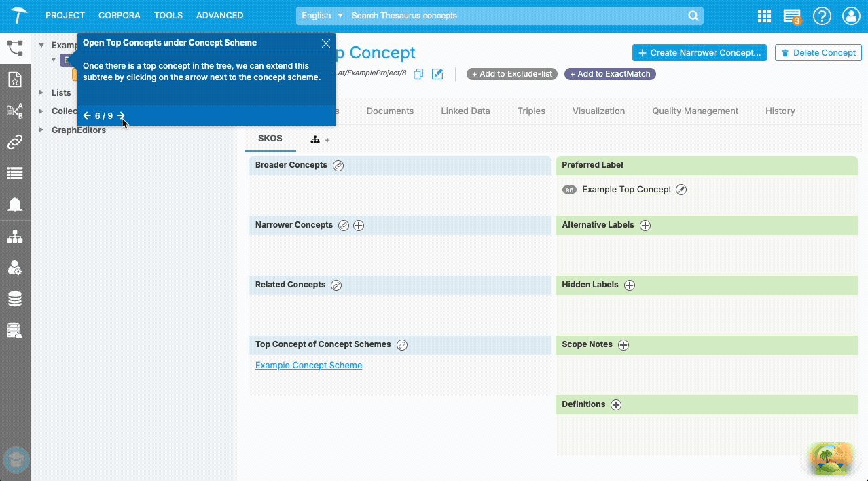
Task: Expand the GraphEditors tree item
Action: pyautogui.click(x=41, y=130)
